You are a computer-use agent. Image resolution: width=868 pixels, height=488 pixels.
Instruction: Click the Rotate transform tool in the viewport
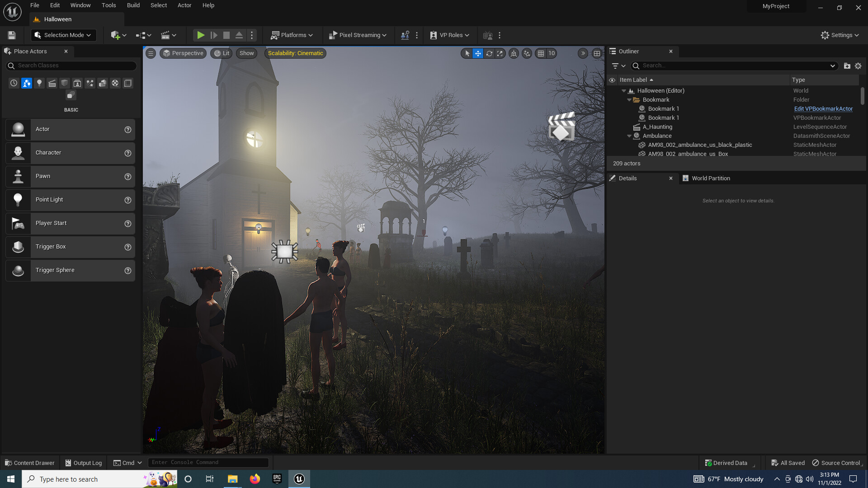click(489, 53)
